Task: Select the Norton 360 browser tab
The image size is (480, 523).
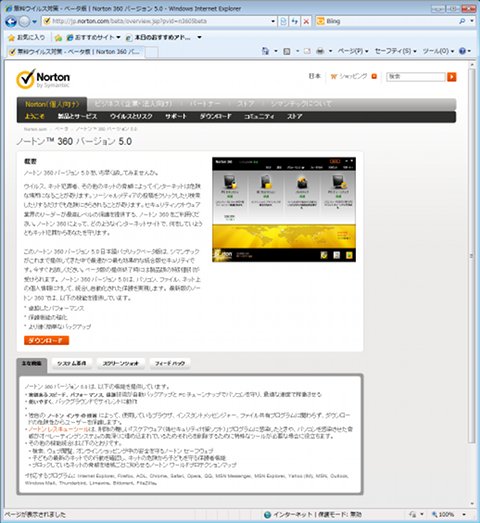Action: (x=75, y=52)
